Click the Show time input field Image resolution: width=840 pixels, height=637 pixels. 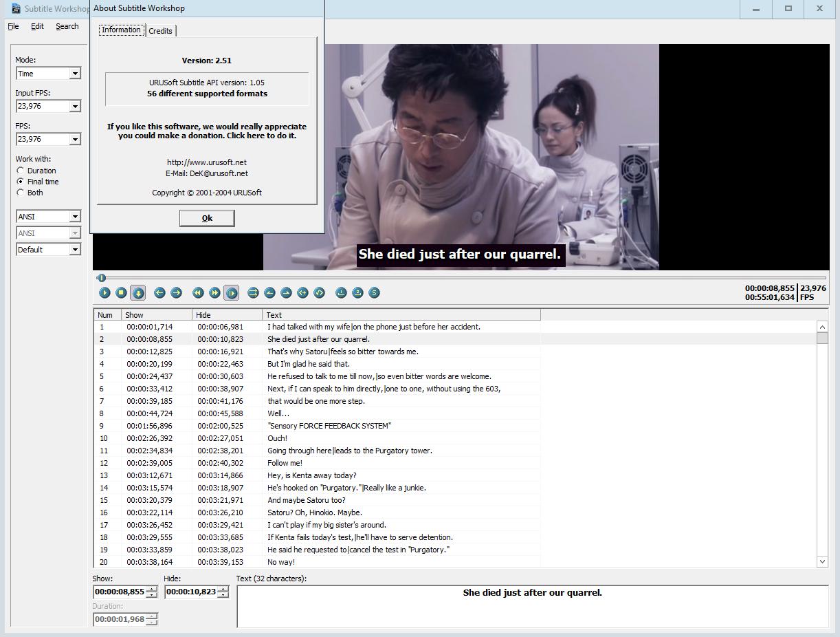click(x=120, y=592)
